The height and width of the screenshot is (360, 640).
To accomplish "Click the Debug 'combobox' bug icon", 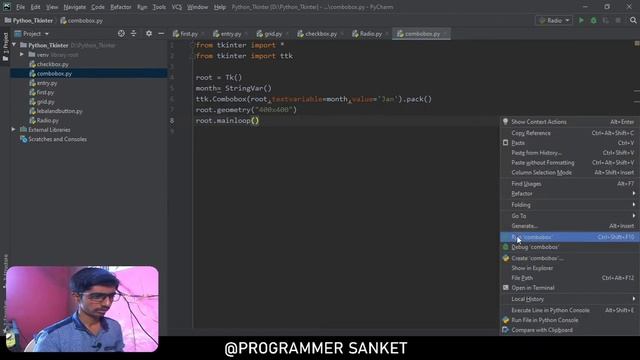I will coord(505,247).
